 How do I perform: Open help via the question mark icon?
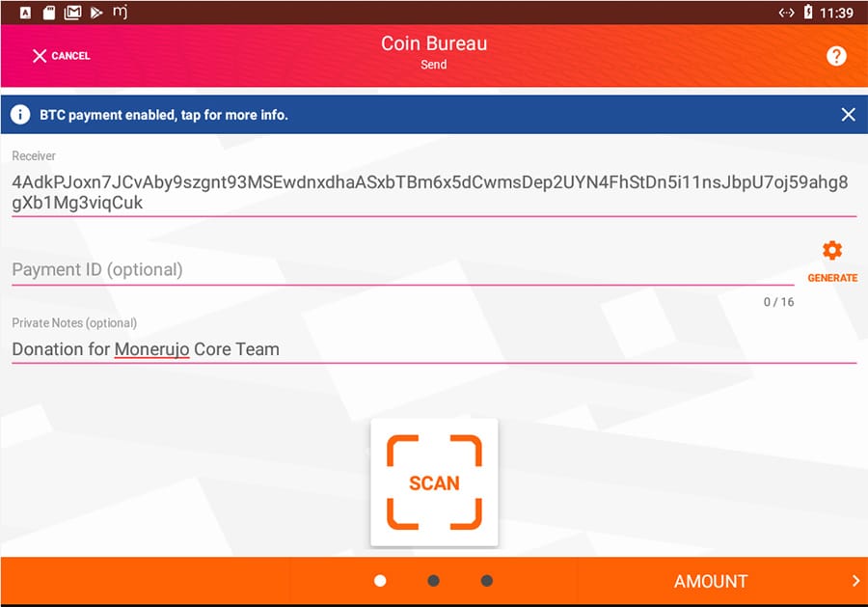836,56
